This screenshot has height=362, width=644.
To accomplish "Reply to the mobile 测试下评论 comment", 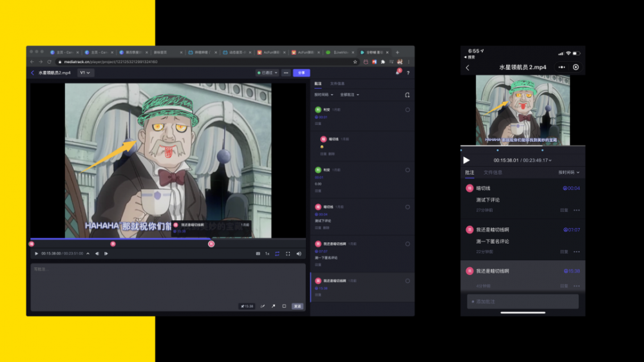I will pos(564,211).
